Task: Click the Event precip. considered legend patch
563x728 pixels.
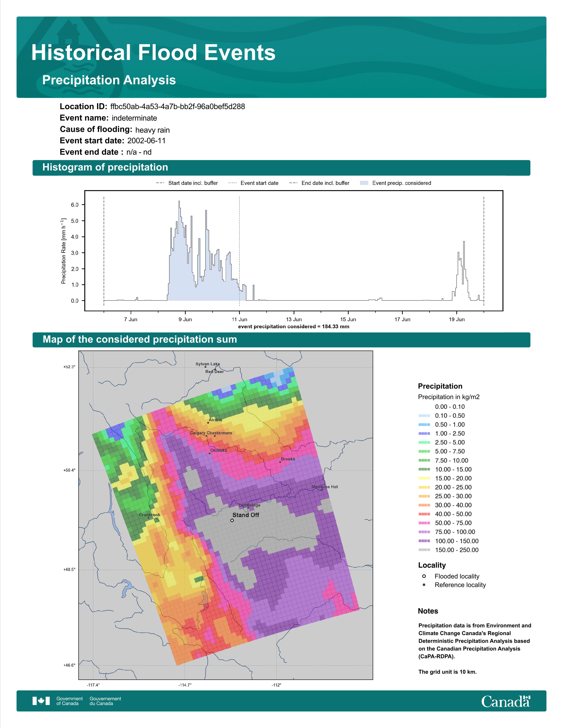Action: 364,183
